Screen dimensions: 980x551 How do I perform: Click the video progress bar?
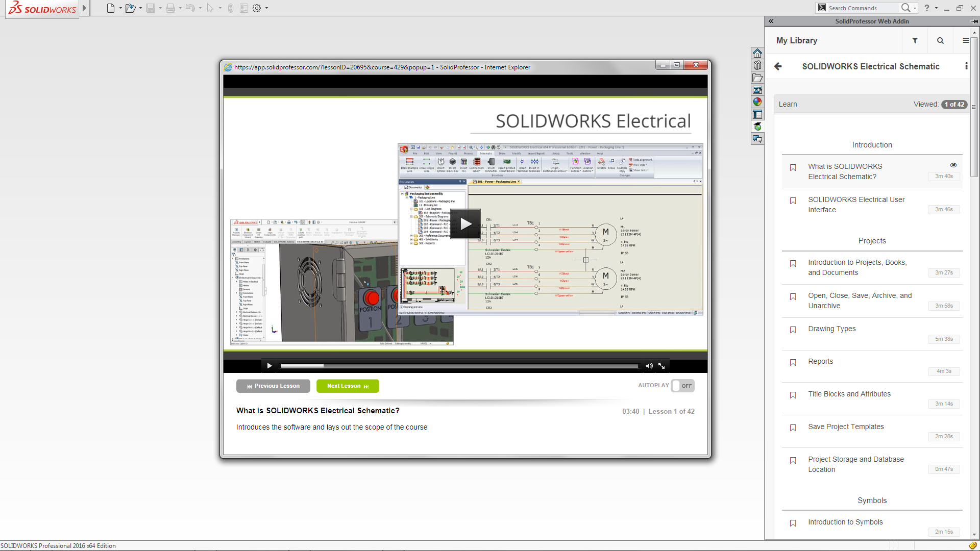click(459, 366)
